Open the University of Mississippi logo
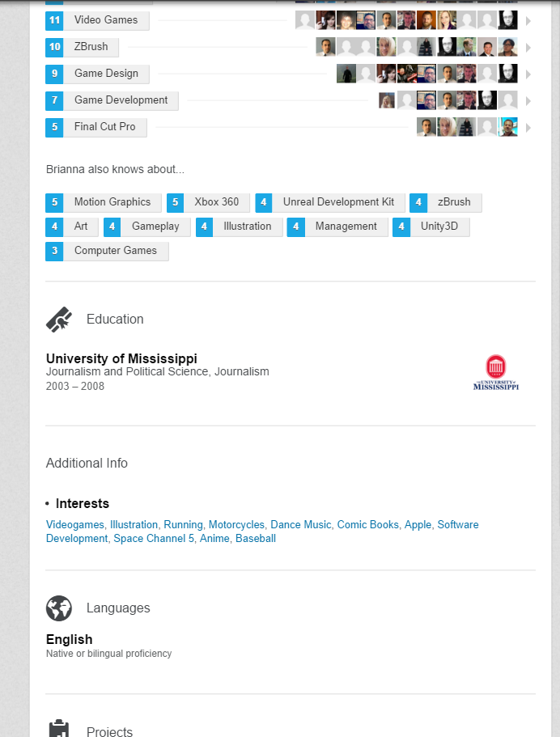The width and height of the screenshot is (560, 737). pos(495,372)
